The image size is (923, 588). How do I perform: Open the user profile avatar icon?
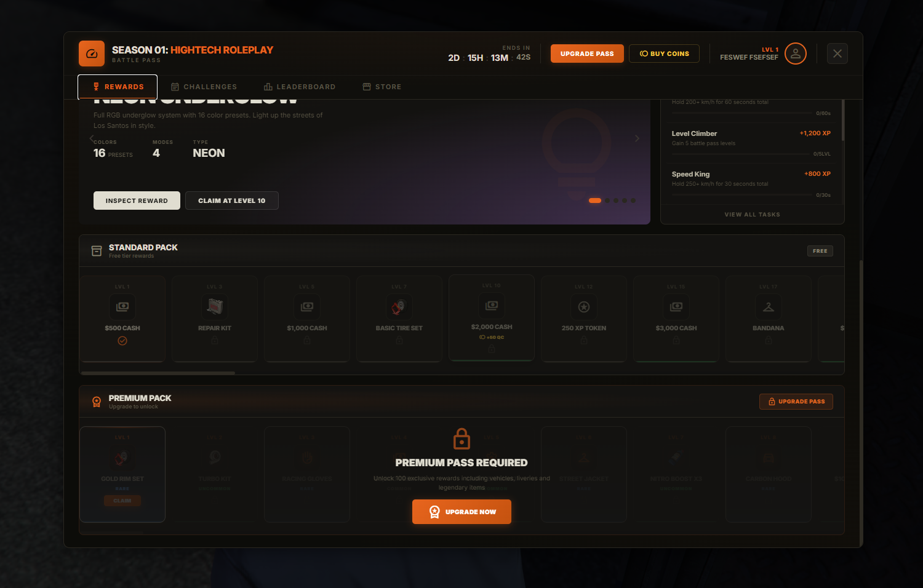[x=795, y=54]
